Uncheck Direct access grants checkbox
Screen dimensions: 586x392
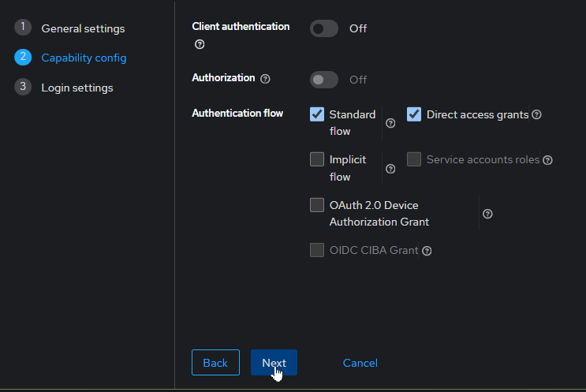click(x=414, y=114)
